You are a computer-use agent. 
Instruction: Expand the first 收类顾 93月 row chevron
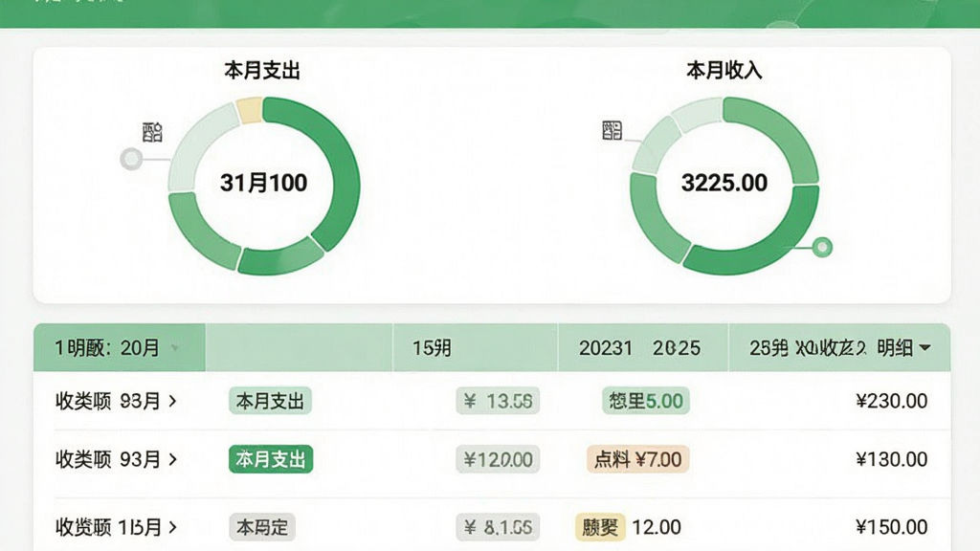coord(172,401)
